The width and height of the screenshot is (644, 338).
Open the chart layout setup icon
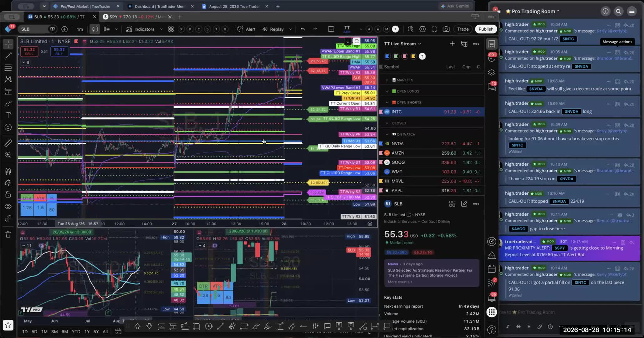[331, 29]
